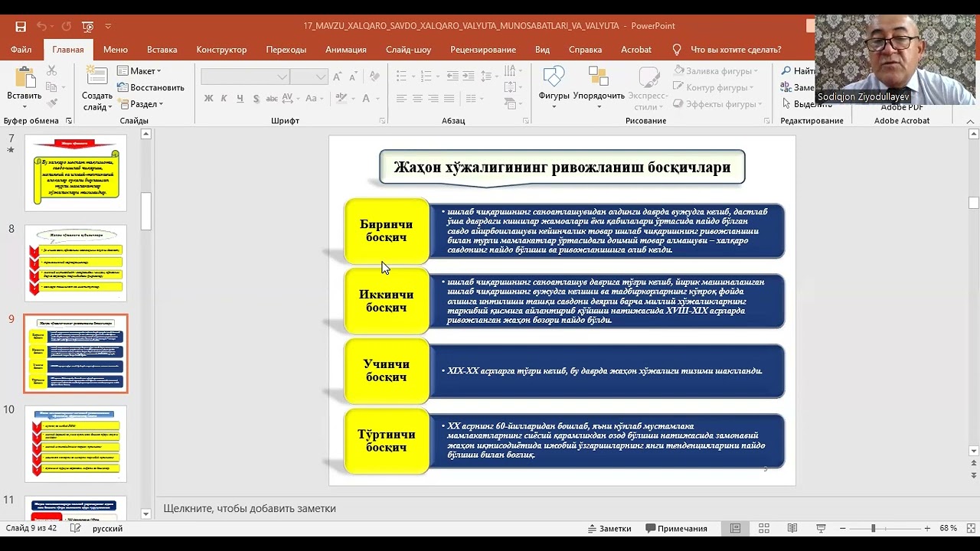Apply numbered list formatting
Viewport: 980px width, 551px height.
(427, 77)
